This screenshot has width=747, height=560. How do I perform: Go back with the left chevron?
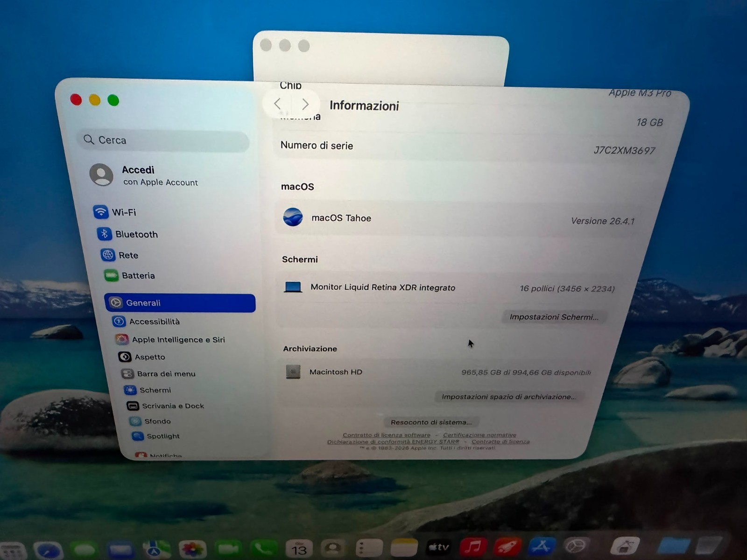(277, 104)
